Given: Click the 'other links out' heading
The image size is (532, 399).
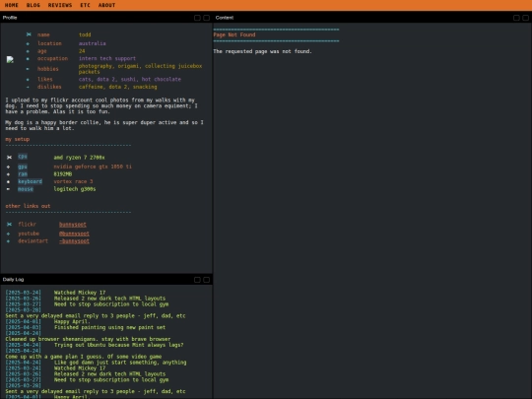Looking at the screenshot, I should [x=28, y=206].
